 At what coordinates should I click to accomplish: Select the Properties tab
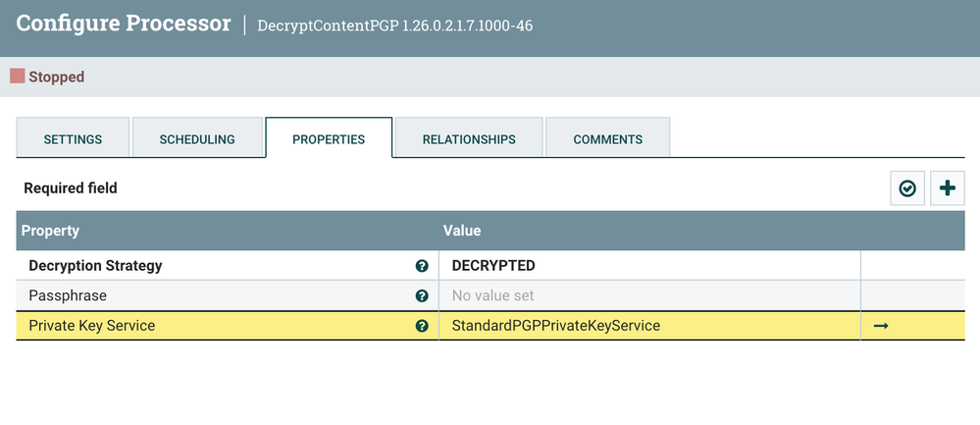click(329, 137)
